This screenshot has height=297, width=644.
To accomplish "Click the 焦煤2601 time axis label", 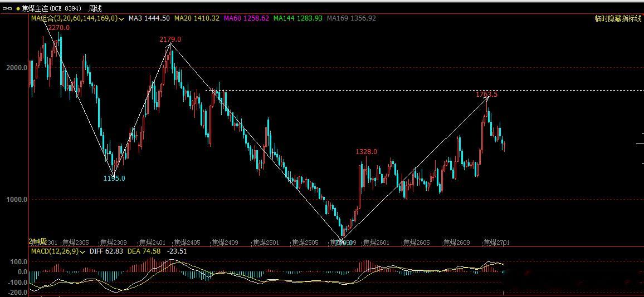I will tap(376, 242).
